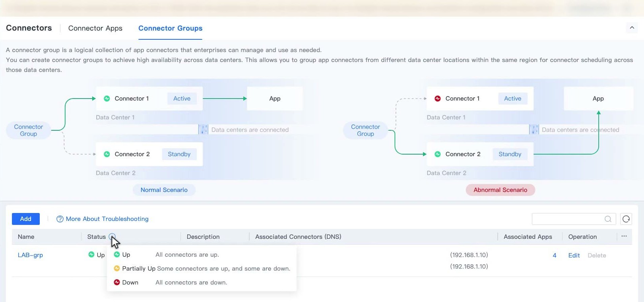Viewport: 644px width, 302px height.
Task: Click data center link icon in normal diagram
Action: (203, 130)
